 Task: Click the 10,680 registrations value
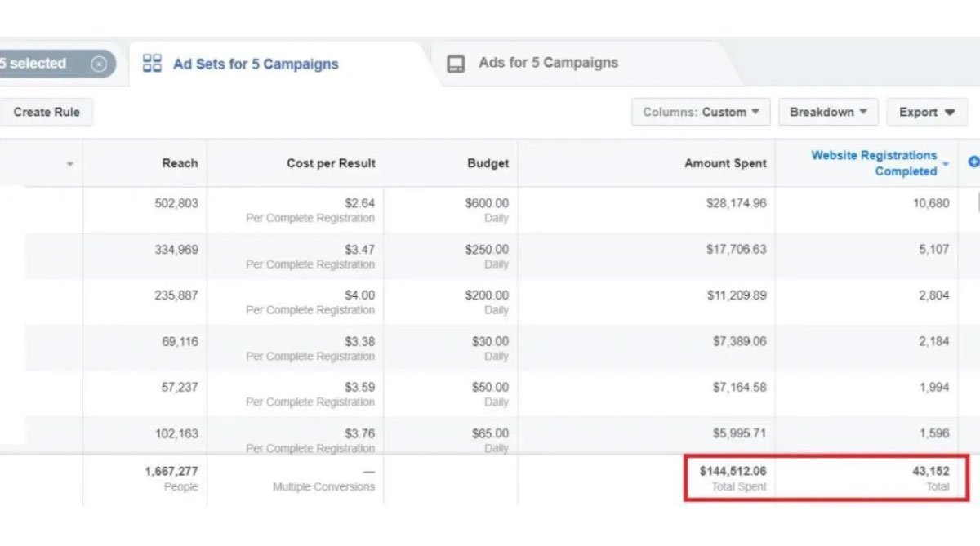coord(931,204)
